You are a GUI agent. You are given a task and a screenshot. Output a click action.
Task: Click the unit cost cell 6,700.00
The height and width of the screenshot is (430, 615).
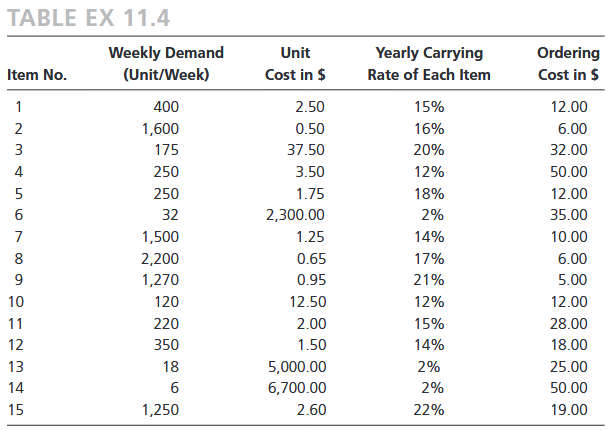point(296,388)
